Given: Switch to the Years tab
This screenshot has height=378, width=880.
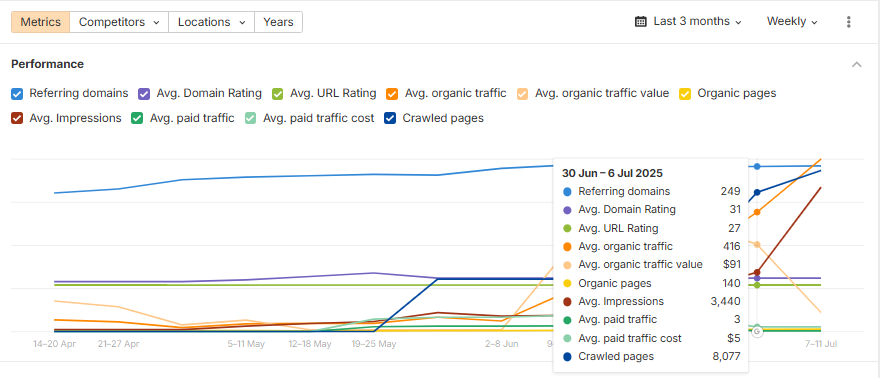Looking at the screenshot, I should tap(278, 22).
